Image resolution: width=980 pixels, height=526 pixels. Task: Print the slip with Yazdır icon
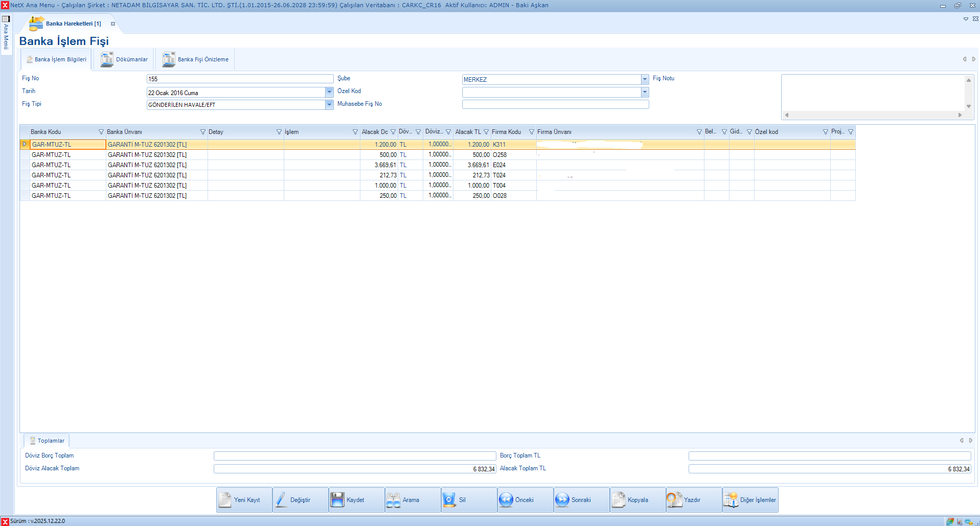coord(674,500)
